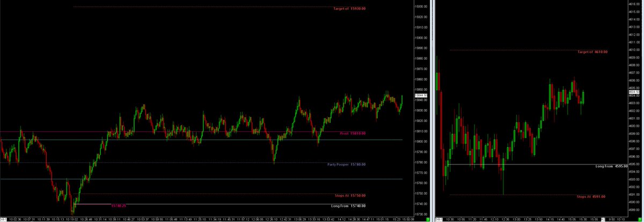Click the 'Target of 4610.00' label
This screenshot has width=644, height=222.
(x=592, y=52)
